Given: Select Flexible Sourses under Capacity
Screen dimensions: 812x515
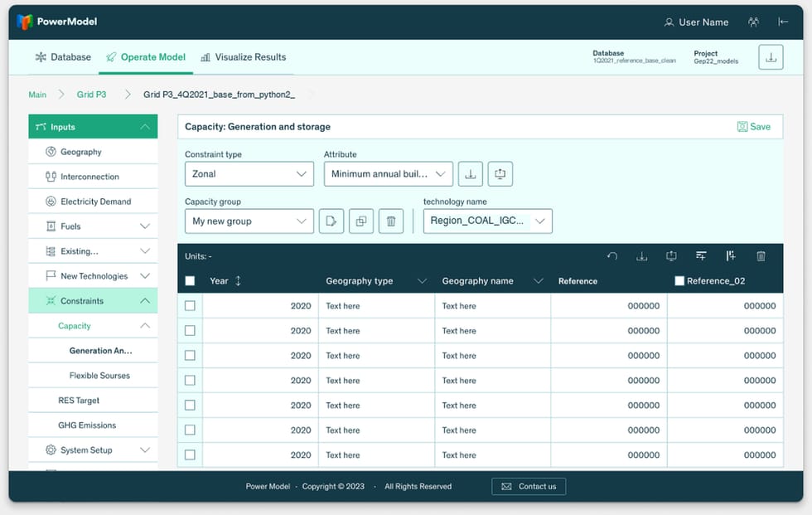Looking at the screenshot, I should tap(93, 376).
